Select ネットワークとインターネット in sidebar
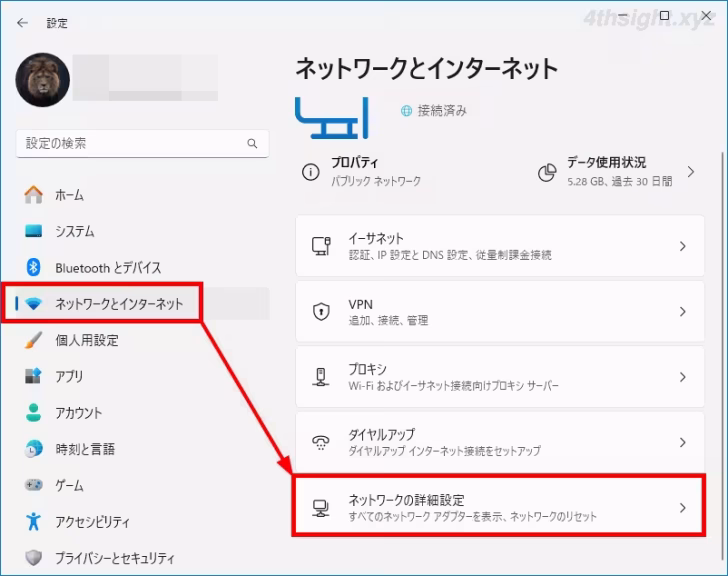 click(143, 304)
